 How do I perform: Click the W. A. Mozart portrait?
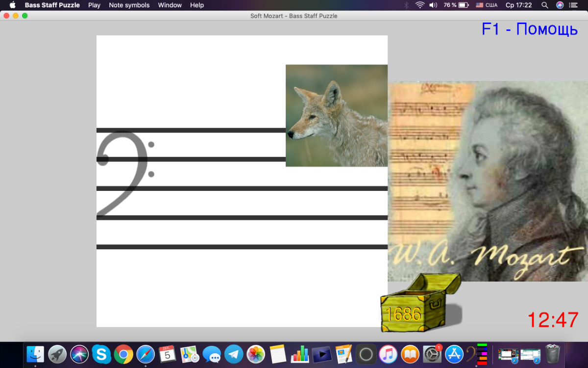pyautogui.click(x=488, y=181)
